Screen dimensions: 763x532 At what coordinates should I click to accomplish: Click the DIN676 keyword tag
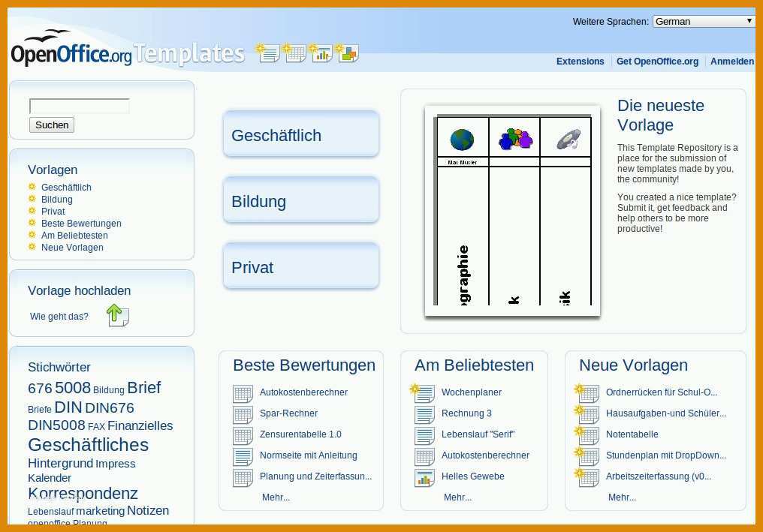click(110, 407)
